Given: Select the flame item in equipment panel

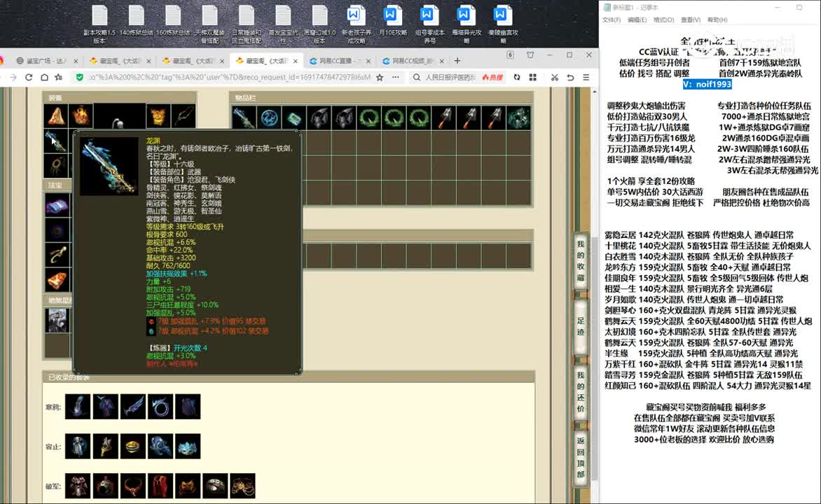Looking at the screenshot, I should [81, 115].
